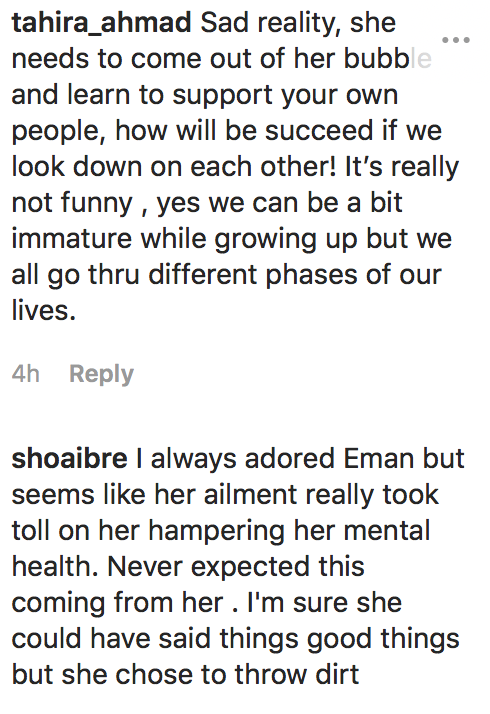
Task: Open the three-dot more options menu
Action: click(456, 40)
